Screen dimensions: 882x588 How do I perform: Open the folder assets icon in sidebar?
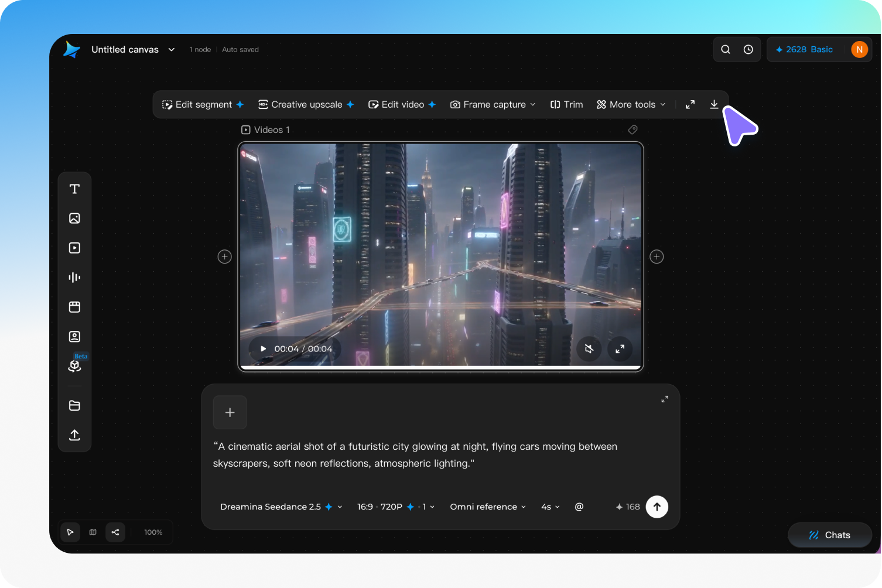[x=74, y=405]
